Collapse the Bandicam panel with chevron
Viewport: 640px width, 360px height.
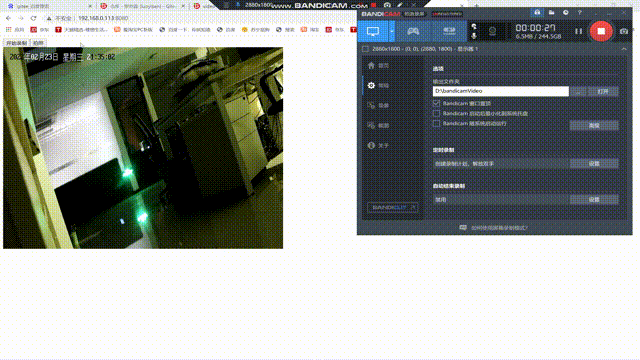pyautogui.click(x=624, y=49)
